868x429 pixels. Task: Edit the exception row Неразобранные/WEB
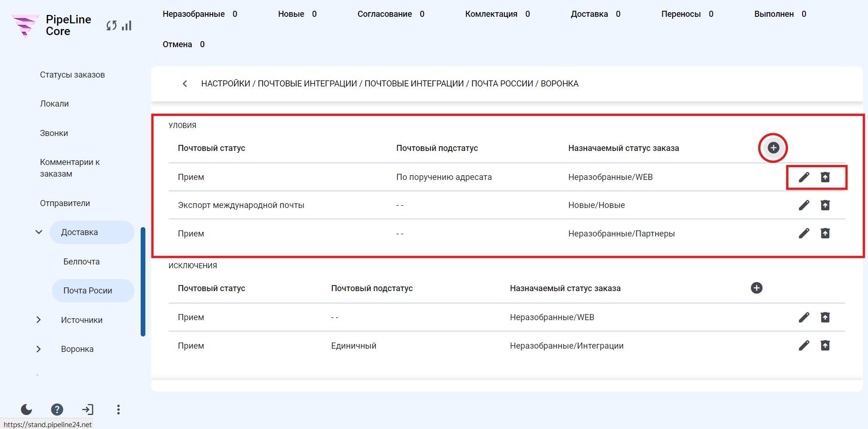pos(803,317)
